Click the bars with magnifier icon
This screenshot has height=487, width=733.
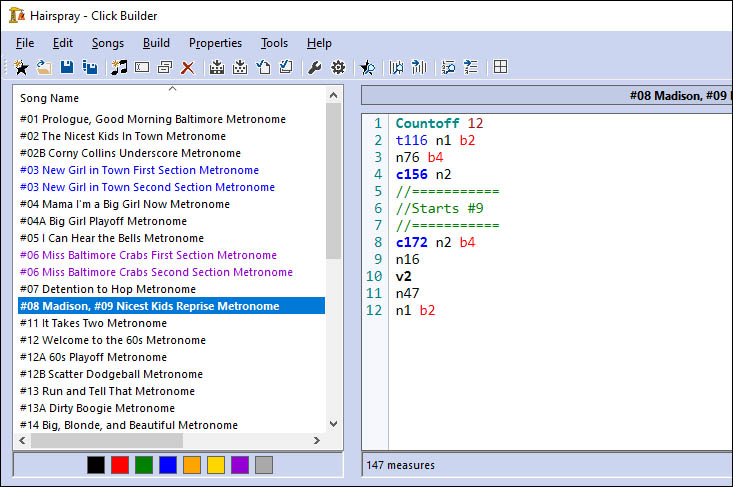point(396,67)
